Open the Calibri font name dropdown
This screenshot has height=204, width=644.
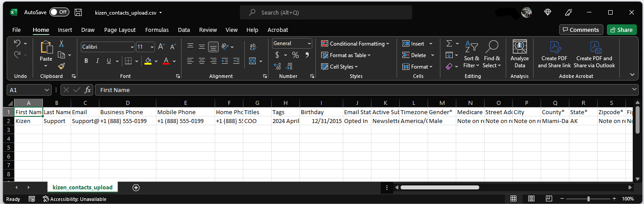132,46
